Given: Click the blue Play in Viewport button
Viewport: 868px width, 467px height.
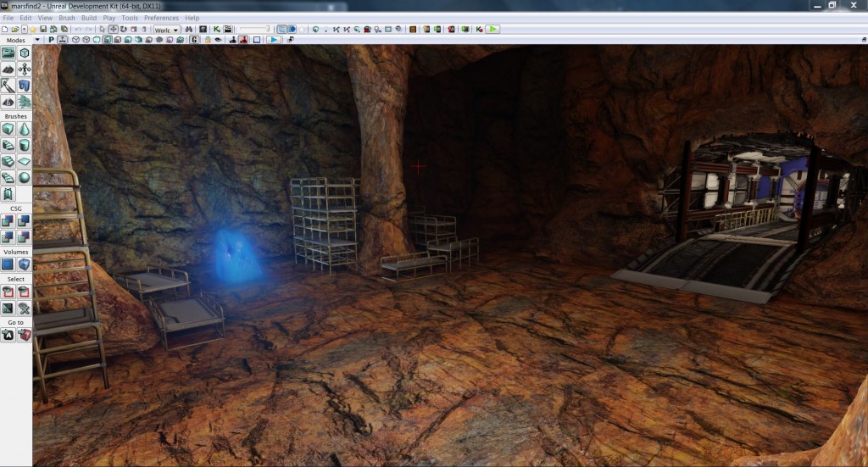Looking at the screenshot, I should [275, 40].
